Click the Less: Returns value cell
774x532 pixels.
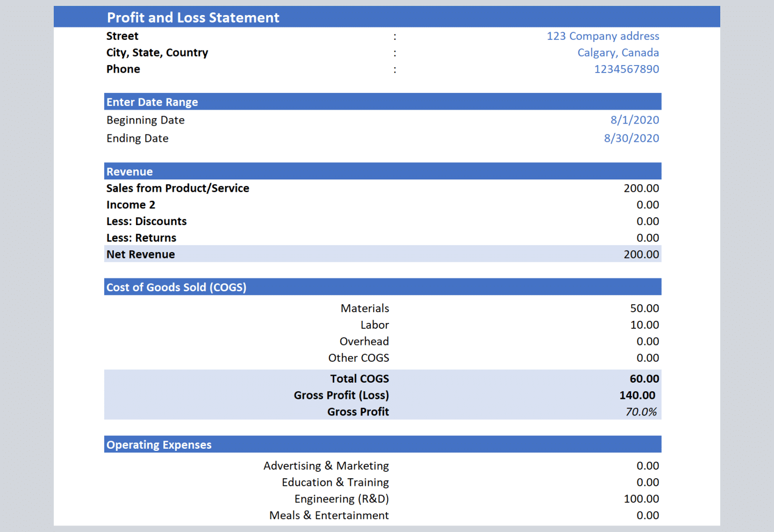pos(647,238)
